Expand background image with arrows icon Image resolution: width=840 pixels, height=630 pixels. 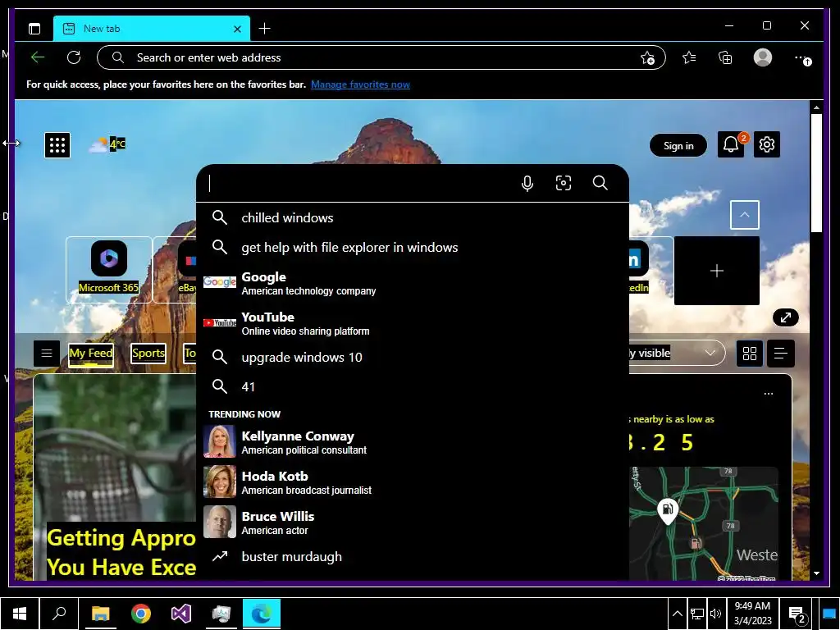click(786, 317)
